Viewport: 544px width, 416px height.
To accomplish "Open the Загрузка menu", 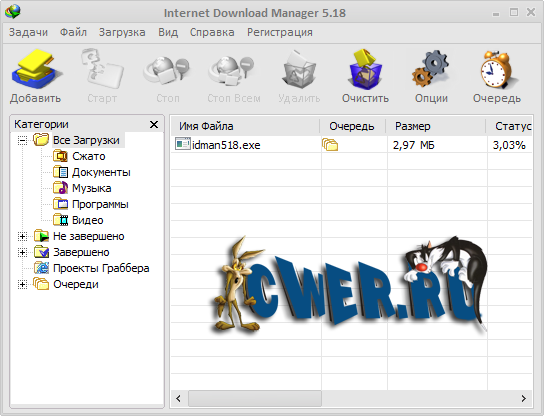I will (122, 32).
